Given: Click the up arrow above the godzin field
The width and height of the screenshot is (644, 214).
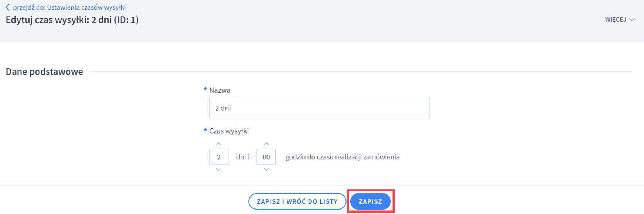Looking at the screenshot, I should [x=266, y=145].
